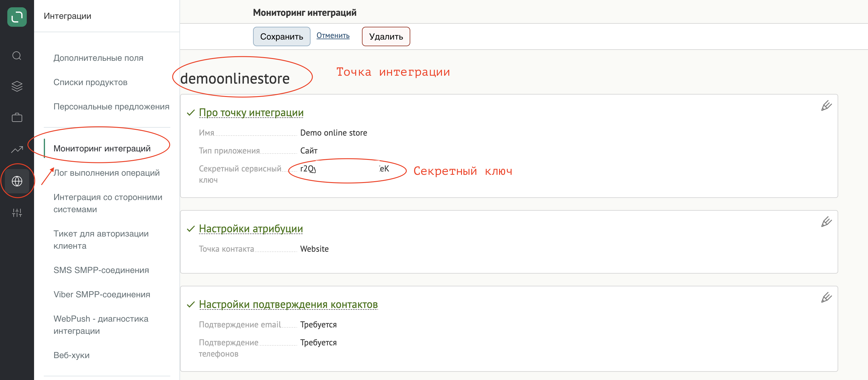Open Лог выполнения операций menu item
The image size is (868, 380).
pos(106,173)
